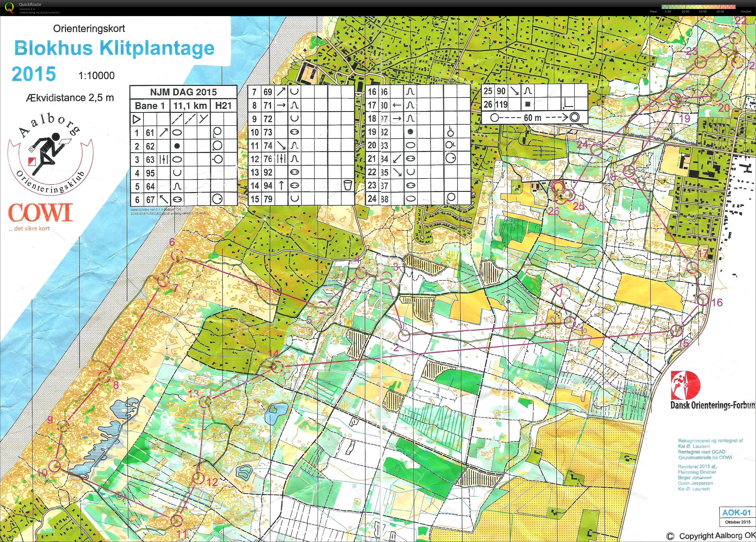
Task: Select control circle 23 on the map
Action: (701, 62)
